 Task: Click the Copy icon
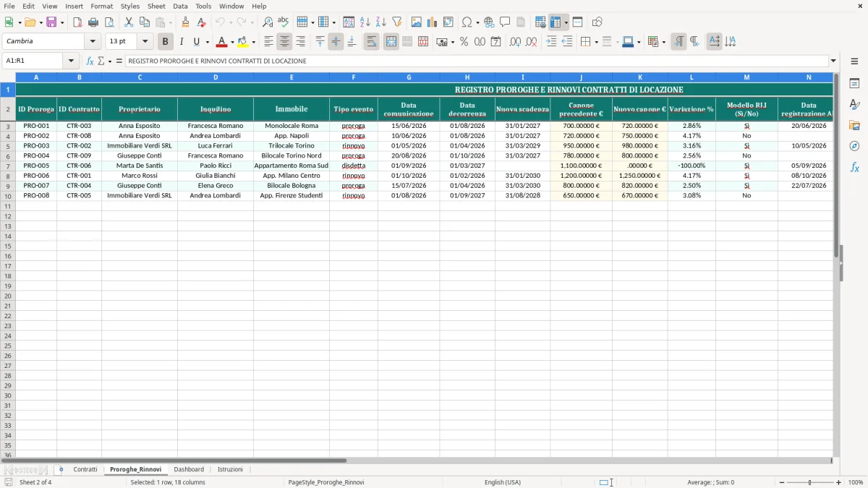click(x=145, y=22)
